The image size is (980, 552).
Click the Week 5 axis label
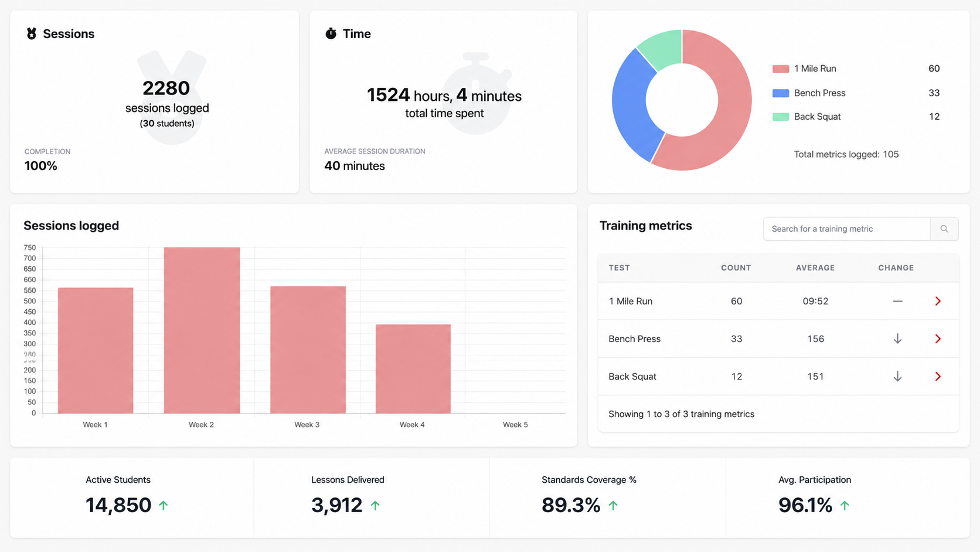515,425
